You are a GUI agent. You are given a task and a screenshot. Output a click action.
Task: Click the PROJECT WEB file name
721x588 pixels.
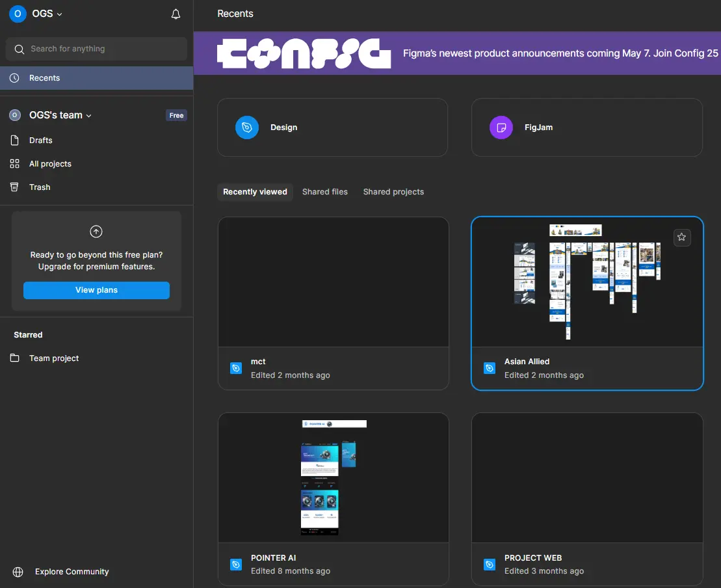tap(533, 557)
